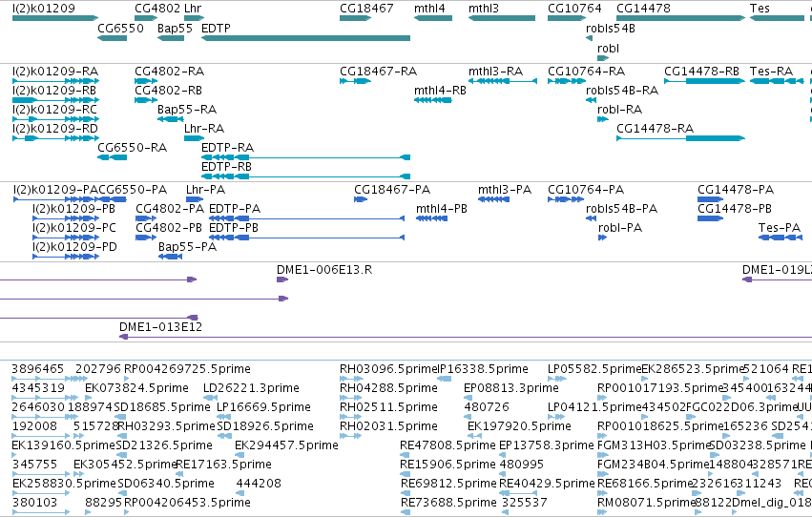
Task: Open the EDTP-RB transcript label
Action: coord(226,167)
